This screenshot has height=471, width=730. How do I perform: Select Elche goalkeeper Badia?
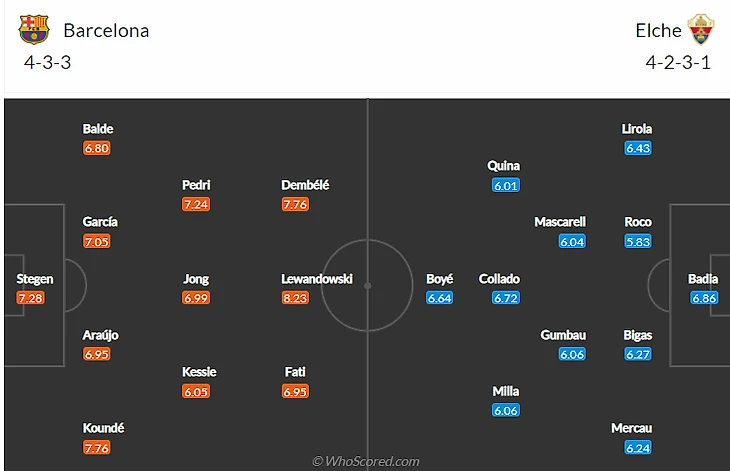pos(703,279)
